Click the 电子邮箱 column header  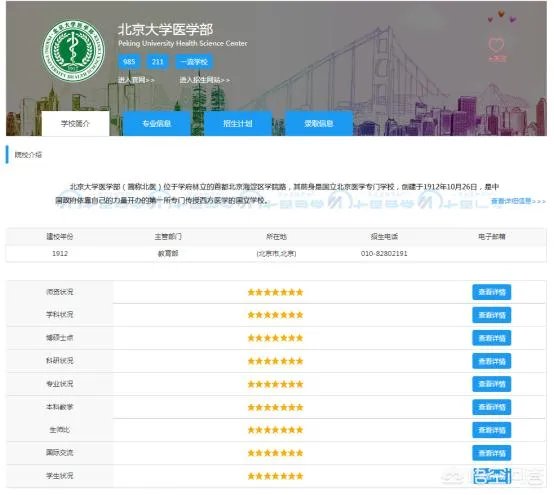pyautogui.click(x=492, y=236)
